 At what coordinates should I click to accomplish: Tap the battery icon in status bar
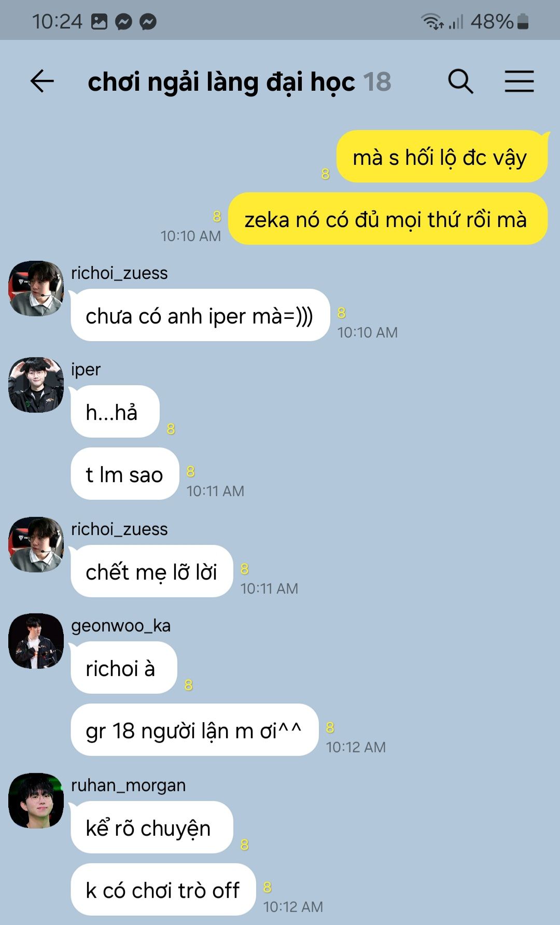(523, 22)
